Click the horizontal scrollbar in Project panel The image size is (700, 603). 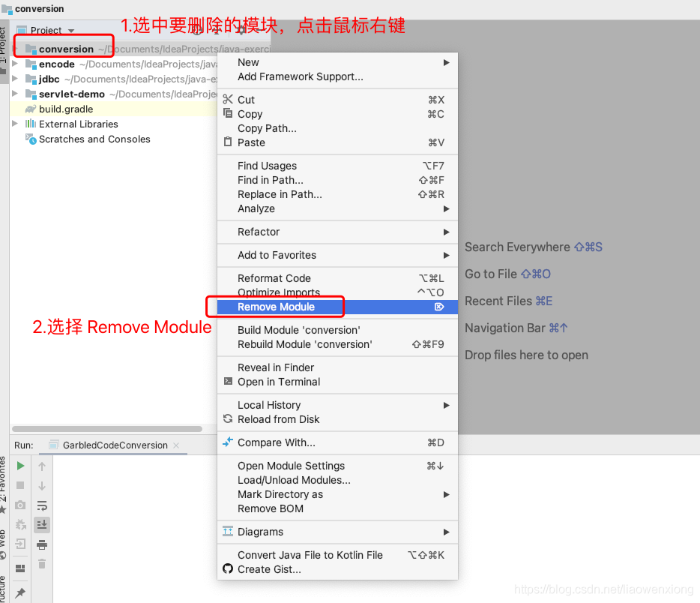(107, 429)
